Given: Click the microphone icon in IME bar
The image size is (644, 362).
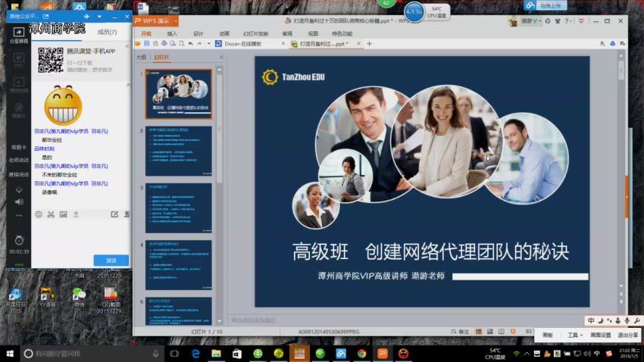Looking at the screenshot, I should pyautogui.click(x=627, y=320).
